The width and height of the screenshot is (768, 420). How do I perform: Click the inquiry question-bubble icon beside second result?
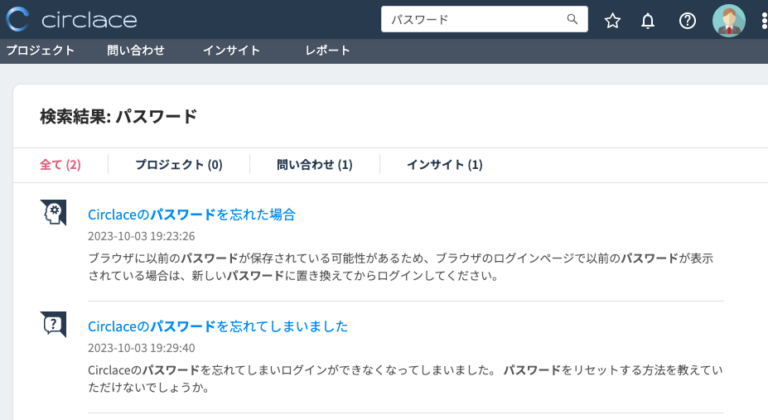click(53, 325)
